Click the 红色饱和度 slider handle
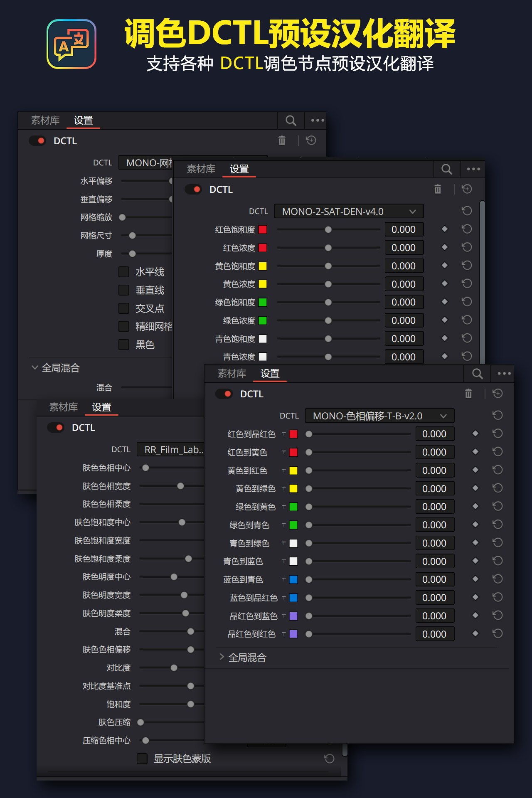The height and width of the screenshot is (798, 532). tap(328, 229)
